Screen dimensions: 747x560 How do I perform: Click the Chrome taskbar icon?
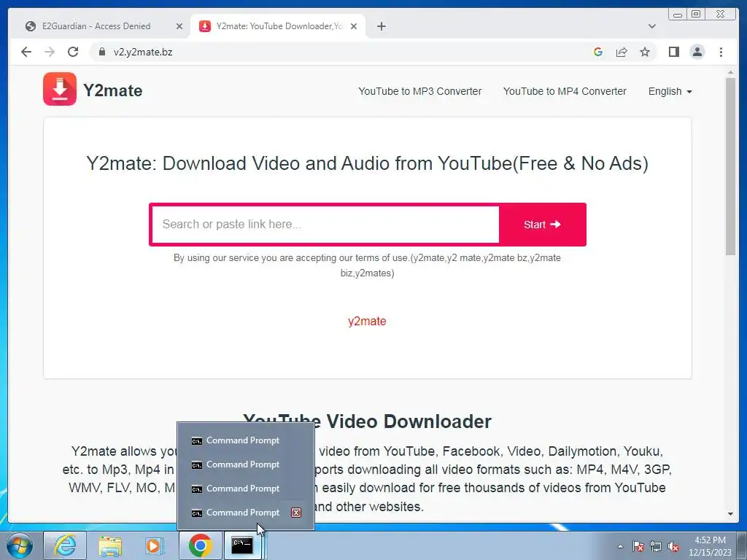coord(200,545)
